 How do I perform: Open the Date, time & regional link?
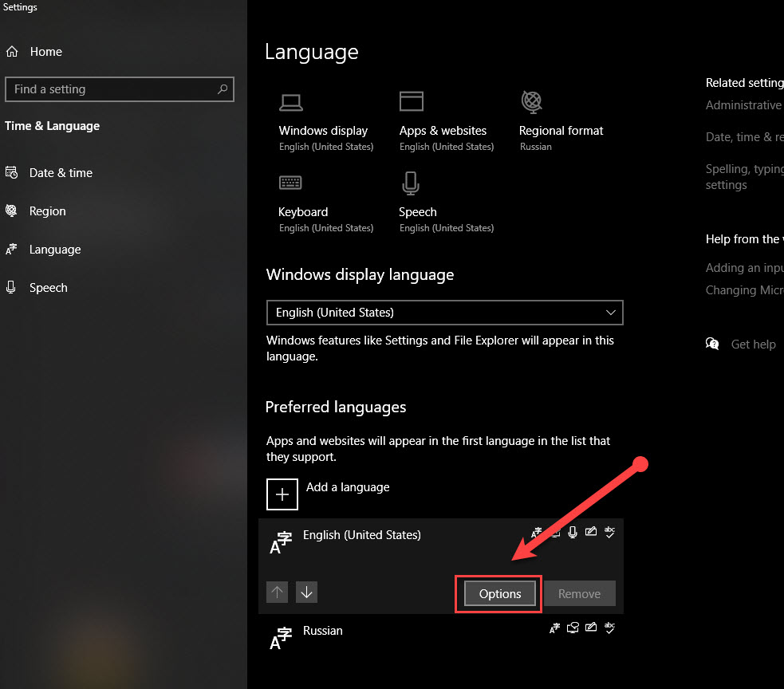[744, 137]
